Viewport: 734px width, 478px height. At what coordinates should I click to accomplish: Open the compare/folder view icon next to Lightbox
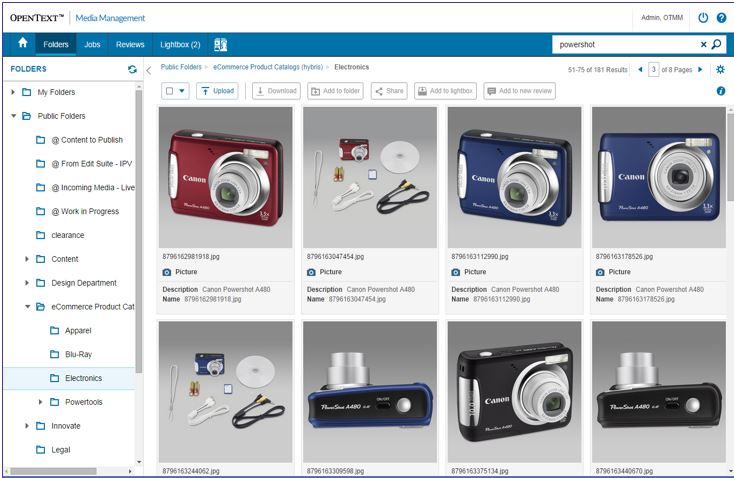tap(220, 44)
